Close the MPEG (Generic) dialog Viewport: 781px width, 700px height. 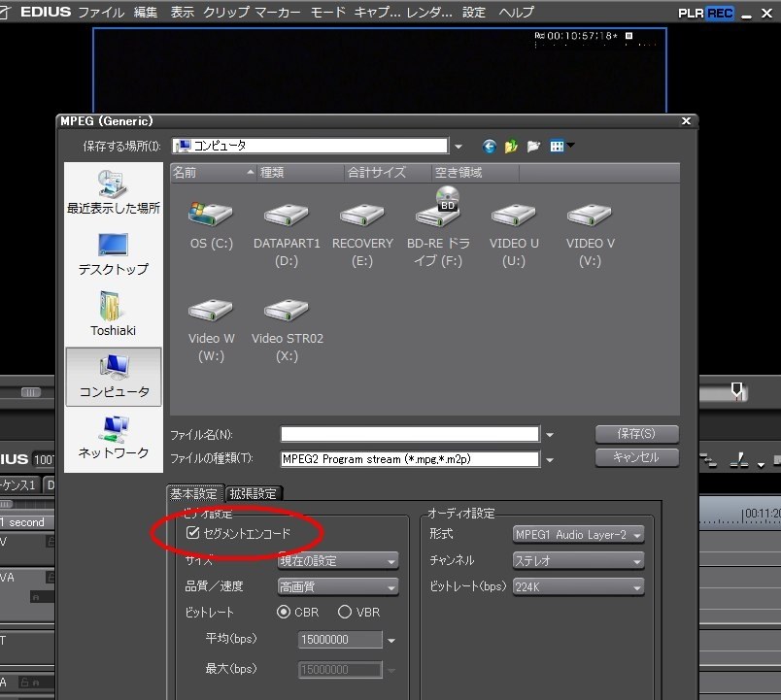686,121
